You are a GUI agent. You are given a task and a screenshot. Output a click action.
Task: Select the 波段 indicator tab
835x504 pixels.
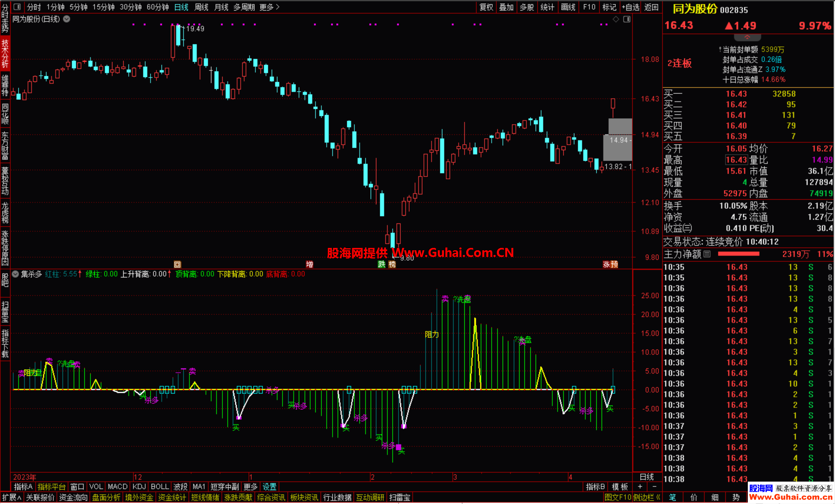pyautogui.click(x=180, y=487)
